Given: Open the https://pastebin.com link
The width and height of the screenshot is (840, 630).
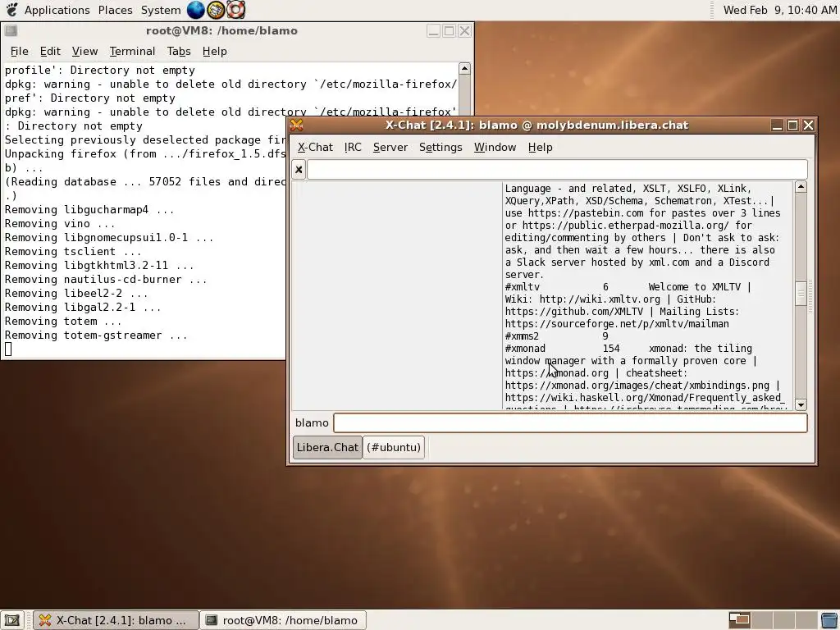Looking at the screenshot, I should pyautogui.click(x=586, y=212).
